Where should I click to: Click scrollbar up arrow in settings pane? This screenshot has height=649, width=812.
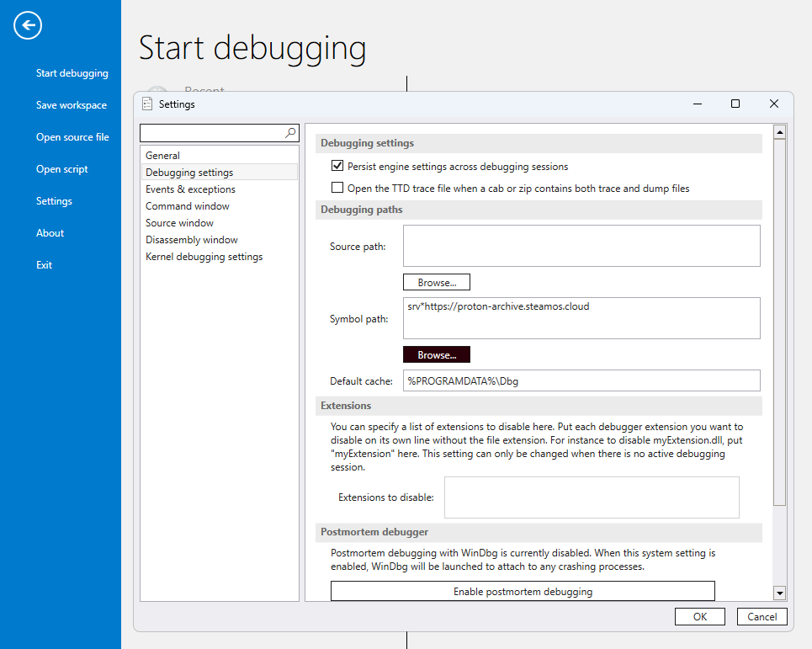click(779, 132)
